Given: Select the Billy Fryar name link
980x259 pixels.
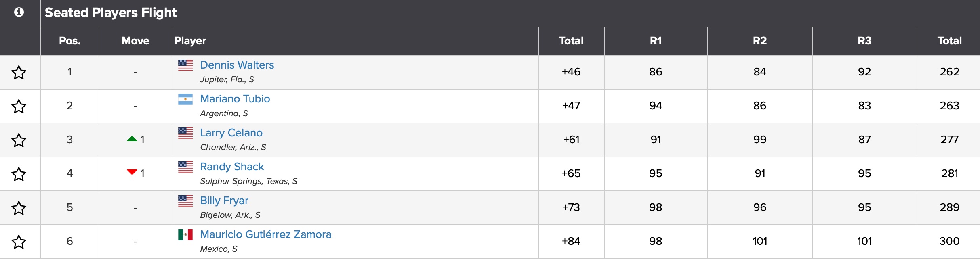Looking at the screenshot, I should click(224, 201).
